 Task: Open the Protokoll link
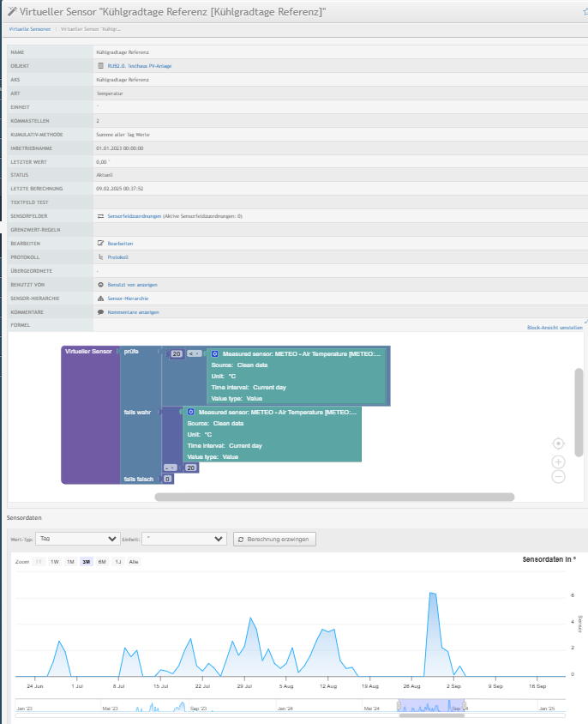click(x=117, y=257)
